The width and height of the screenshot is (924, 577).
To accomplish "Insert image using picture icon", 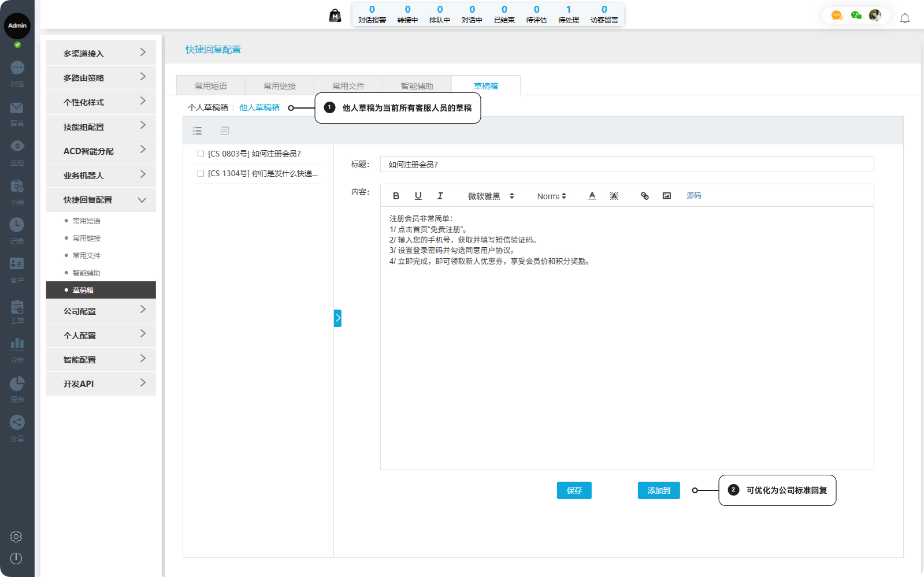I will point(666,196).
